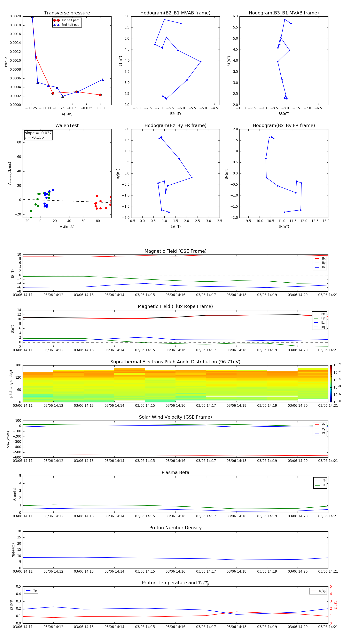351x644 pixels.
Task: Click 'Bx(nT)' x-axis label
Action: [284, 227]
